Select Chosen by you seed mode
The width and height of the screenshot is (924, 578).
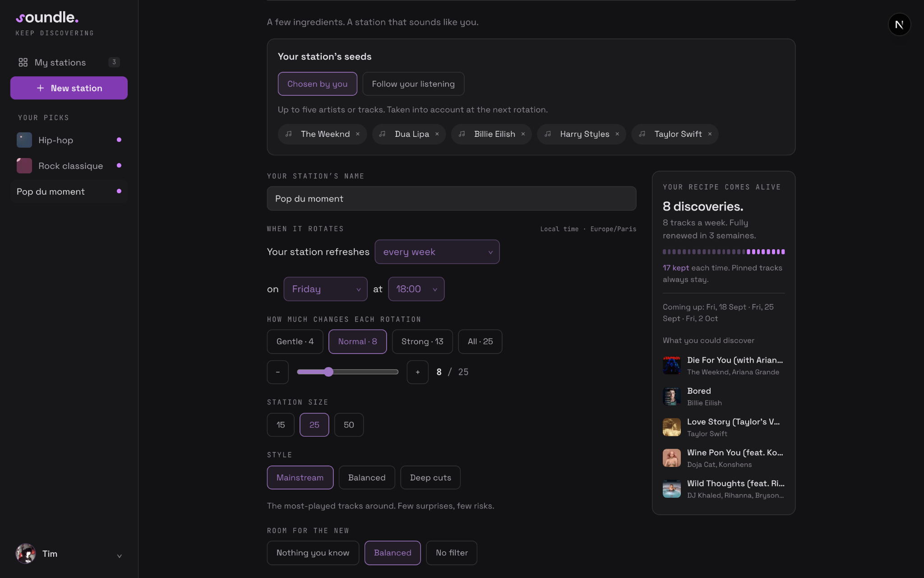318,84
